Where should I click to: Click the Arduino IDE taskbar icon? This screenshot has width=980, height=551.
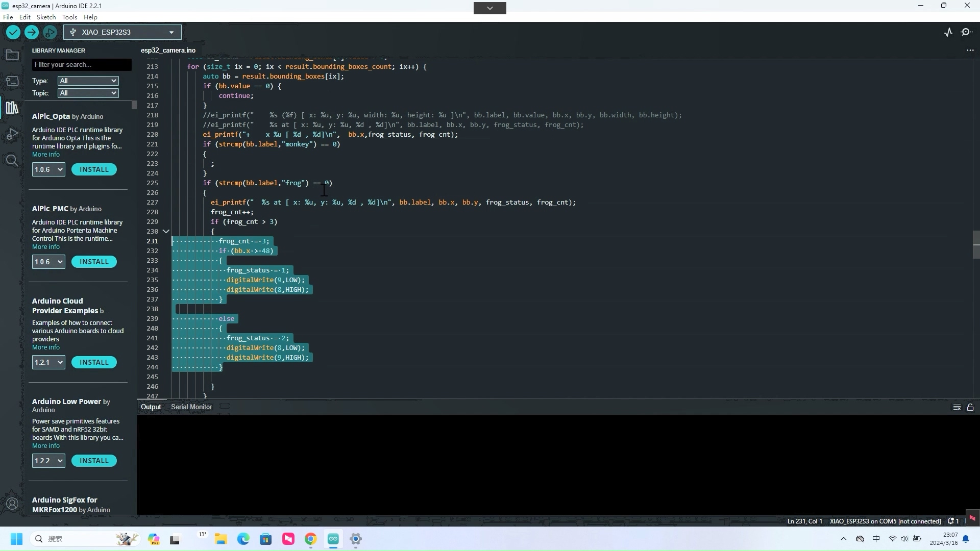333,539
